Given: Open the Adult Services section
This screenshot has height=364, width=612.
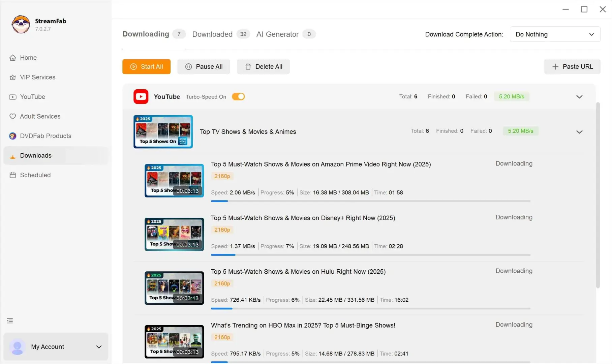Looking at the screenshot, I should [x=56, y=116].
